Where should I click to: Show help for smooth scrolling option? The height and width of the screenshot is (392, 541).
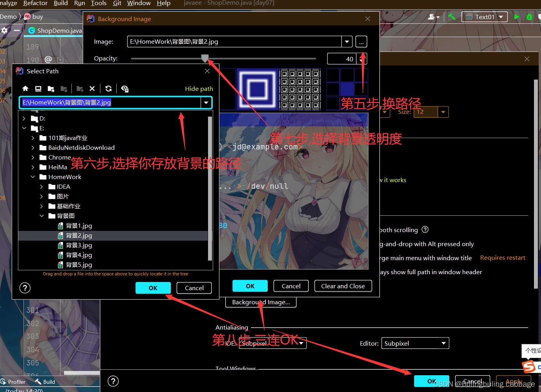click(425, 229)
